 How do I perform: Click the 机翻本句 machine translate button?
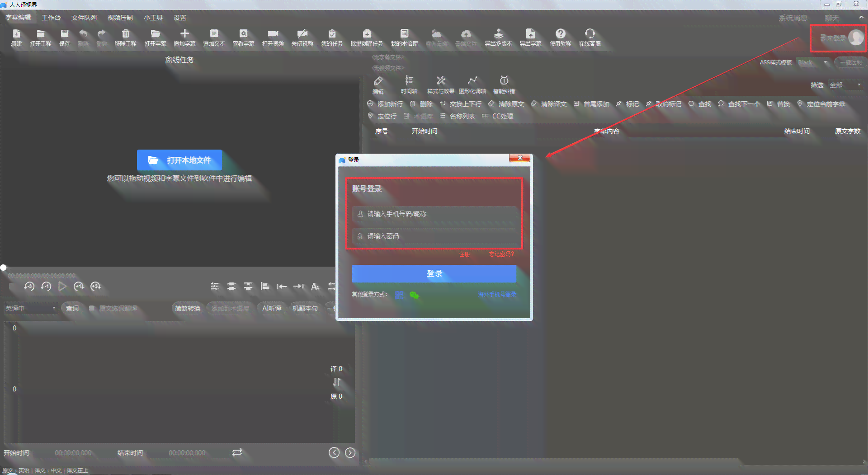click(x=305, y=308)
